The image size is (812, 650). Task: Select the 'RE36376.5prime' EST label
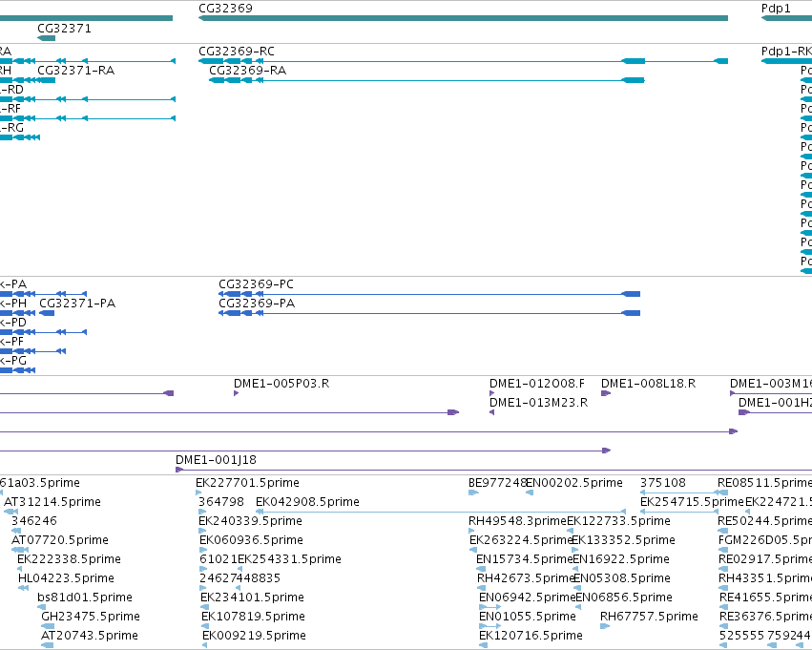pos(765,617)
